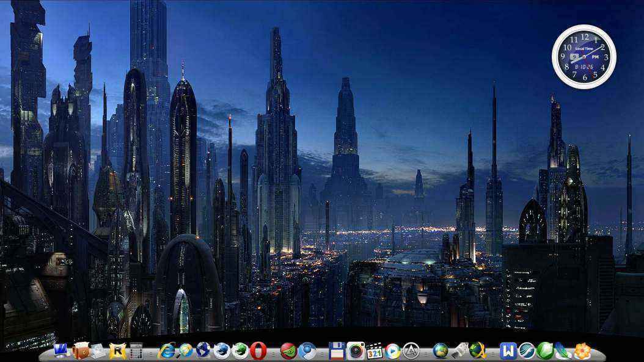
Task: Open the recycle bin dock icon
Action: [x=98, y=351]
